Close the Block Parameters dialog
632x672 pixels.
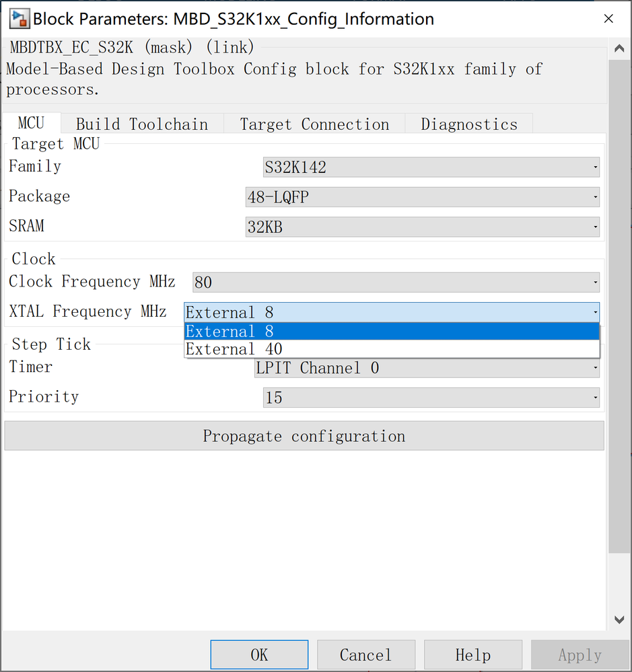(x=608, y=18)
